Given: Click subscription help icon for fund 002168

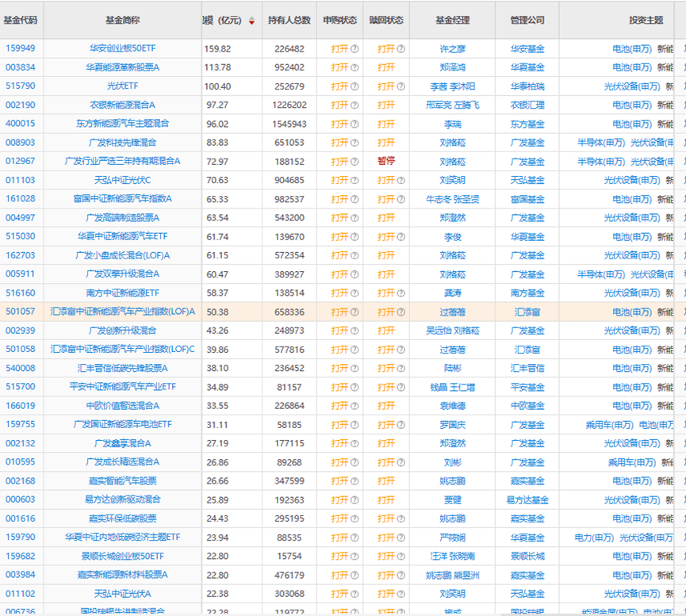Looking at the screenshot, I should [x=354, y=482].
